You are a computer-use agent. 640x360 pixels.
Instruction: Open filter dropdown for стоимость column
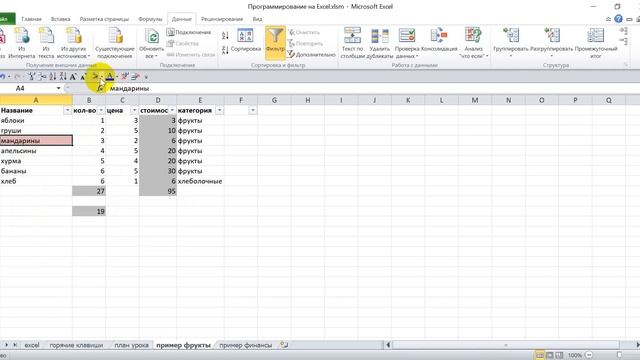172,110
